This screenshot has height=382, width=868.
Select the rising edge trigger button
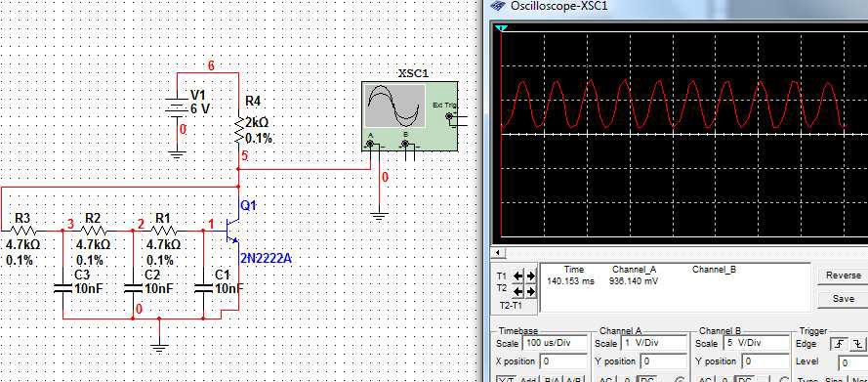[x=840, y=344]
